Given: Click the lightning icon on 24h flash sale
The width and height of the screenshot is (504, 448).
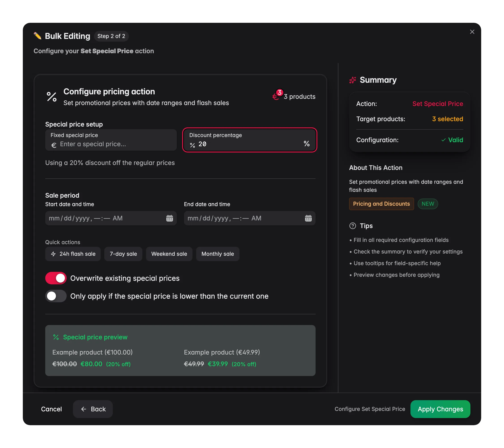Looking at the screenshot, I should (53, 254).
